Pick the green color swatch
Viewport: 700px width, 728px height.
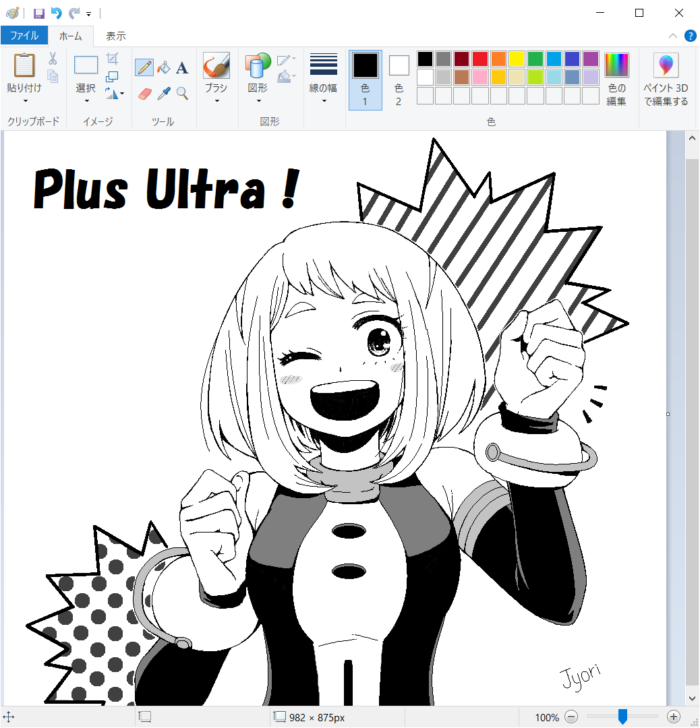(x=535, y=59)
